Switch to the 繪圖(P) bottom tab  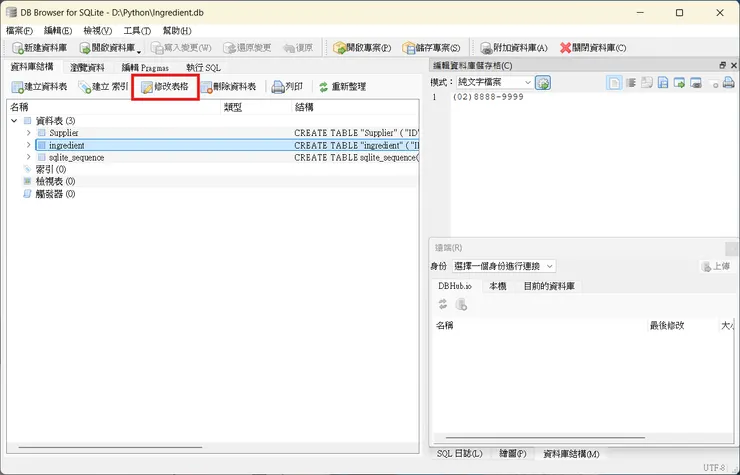click(x=513, y=454)
